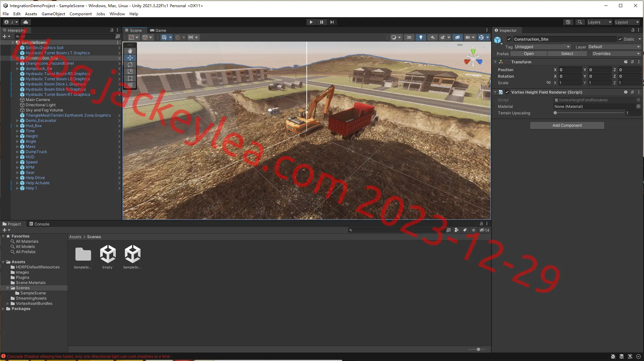The image size is (644, 361).
Task: Click the Cloud services icon
Action: 26,22
